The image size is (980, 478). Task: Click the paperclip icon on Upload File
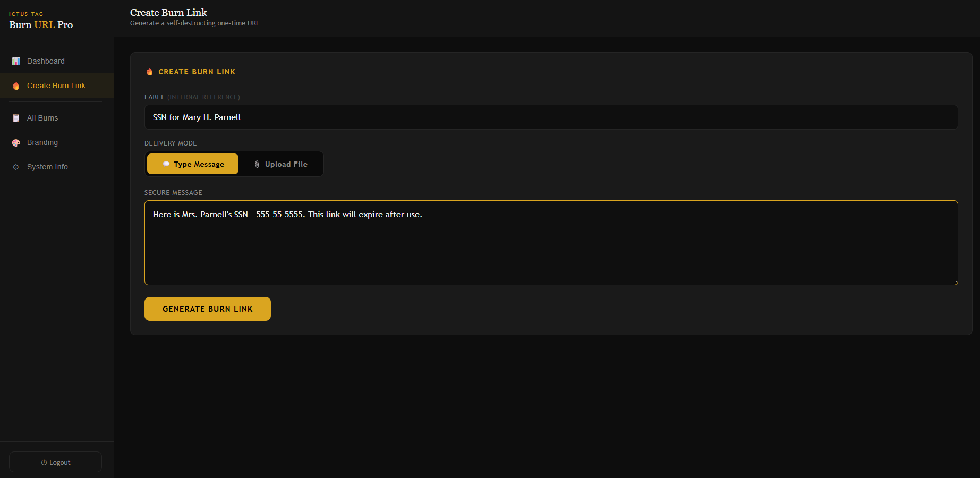pyautogui.click(x=257, y=164)
